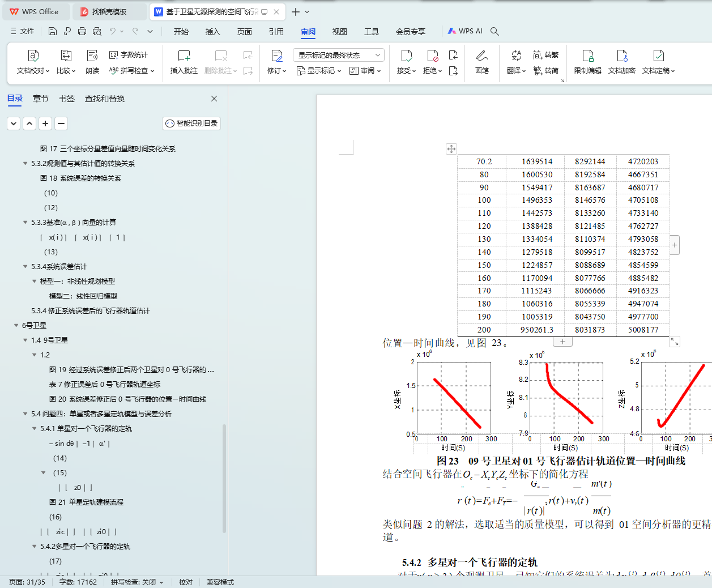Screen dimensions: 712x588
Task: Switch to the 开始 ribbon tab
Action: (x=181, y=32)
